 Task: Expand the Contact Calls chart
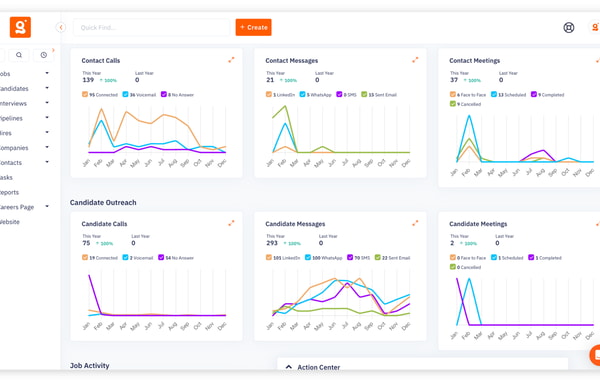(x=232, y=60)
